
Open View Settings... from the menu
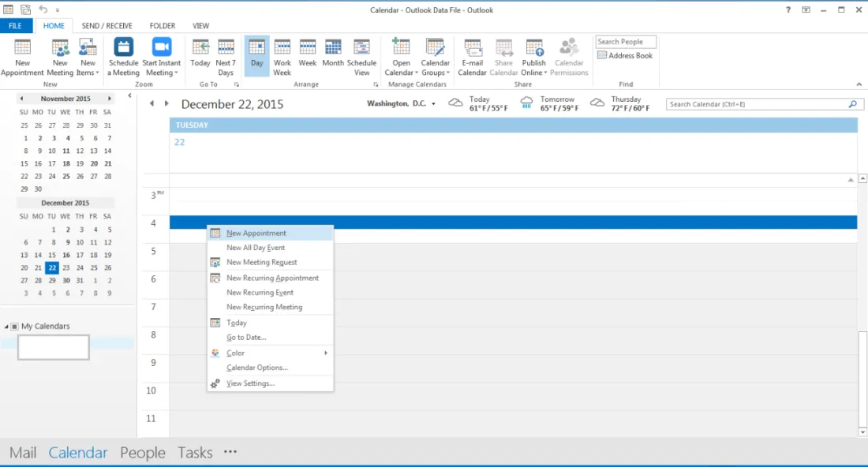pos(271,383)
